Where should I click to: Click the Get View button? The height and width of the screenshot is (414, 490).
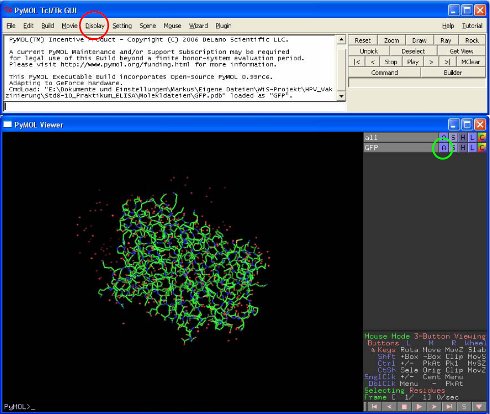[x=461, y=51]
